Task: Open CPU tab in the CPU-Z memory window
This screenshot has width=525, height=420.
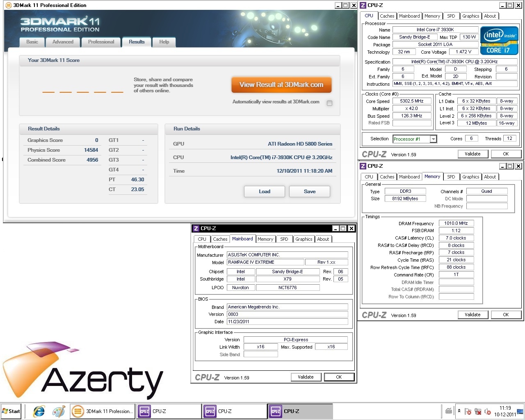Action: (x=369, y=177)
